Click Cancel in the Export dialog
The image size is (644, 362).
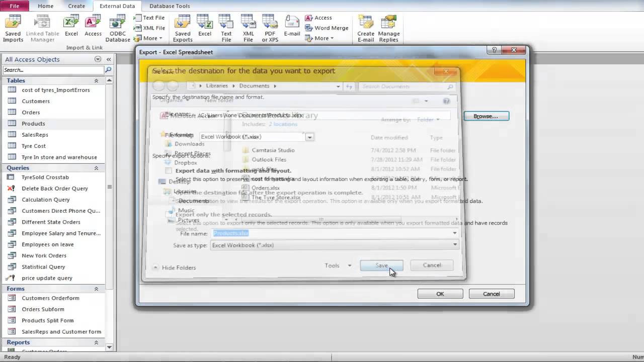click(x=492, y=294)
